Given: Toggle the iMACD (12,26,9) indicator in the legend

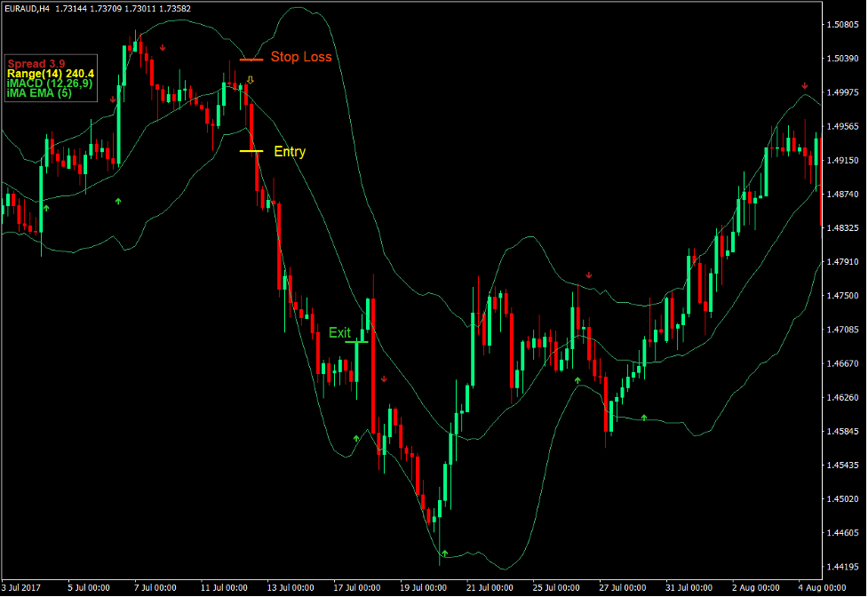Looking at the screenshot, I should point(49,83).
